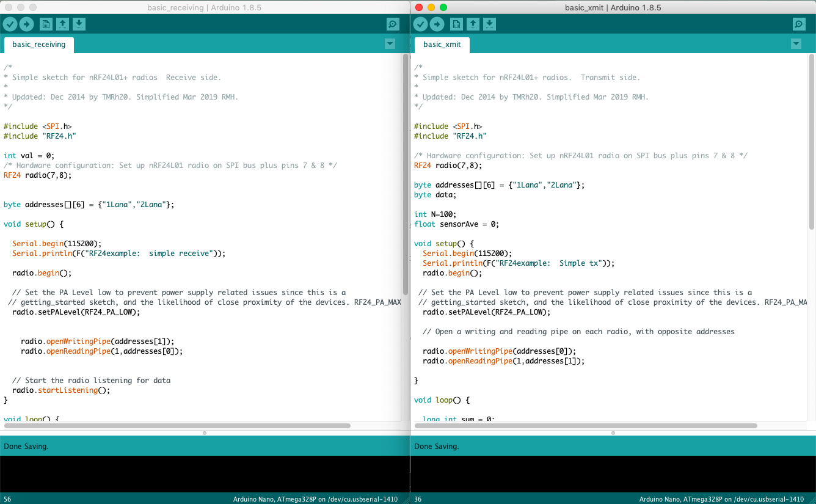The width and height of the screenshot is (816, 504).
Task: Click 'radio.setPALevel(RF24_PA_LOW);' in basic_receiving
Action: (x=76, y=312)
